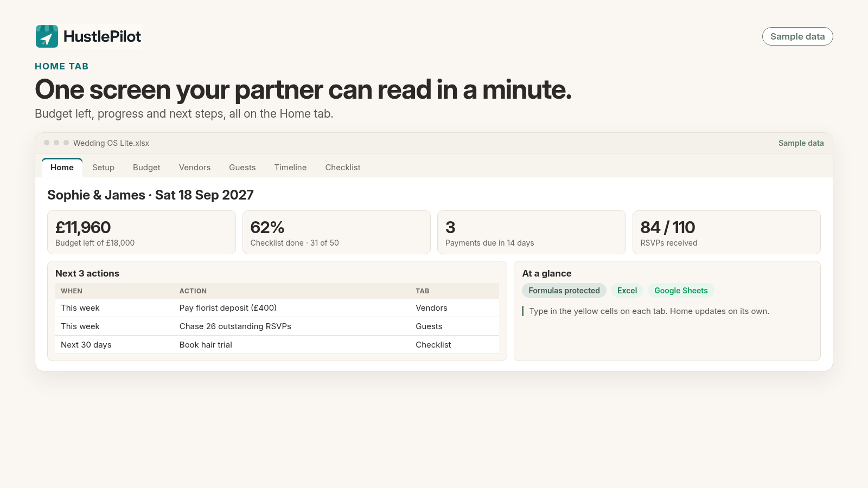This screenshot has width=868, height=488.
Task: Click Vendors in the florist deposit row
Action: click(432, 308)
